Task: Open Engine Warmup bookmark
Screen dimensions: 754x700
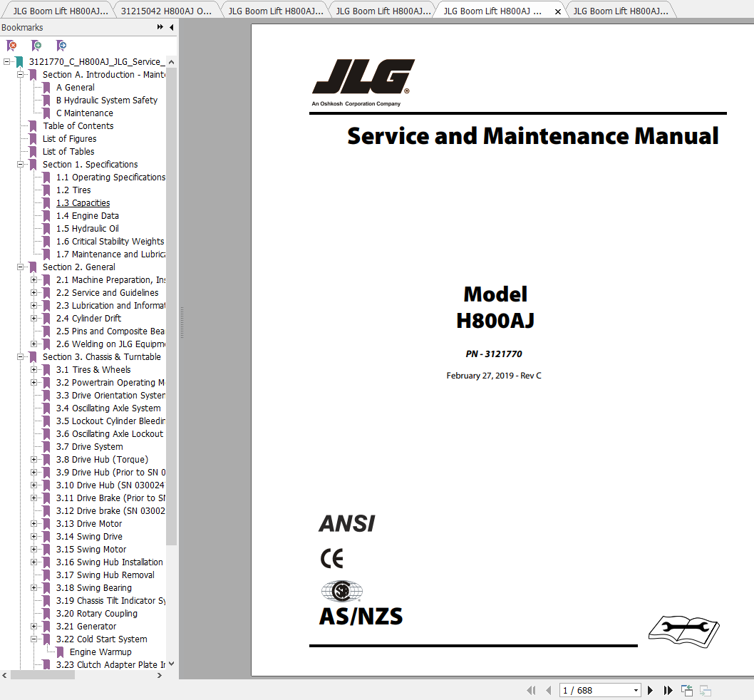Action: (100, 652)
